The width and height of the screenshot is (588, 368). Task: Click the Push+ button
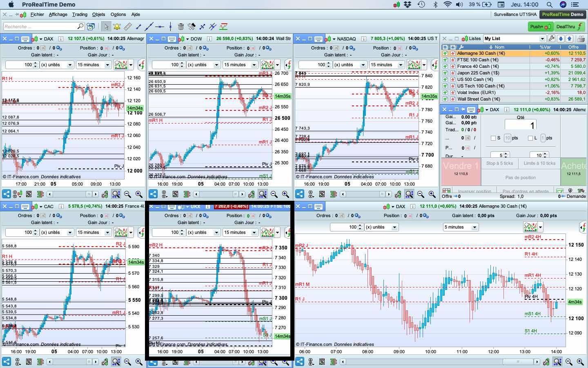click(540, 27)
